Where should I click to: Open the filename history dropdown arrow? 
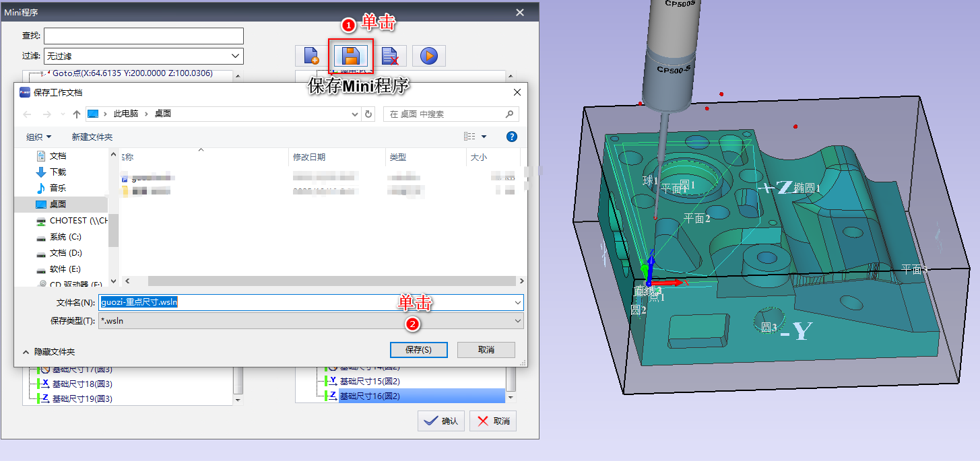pos(517,302)
